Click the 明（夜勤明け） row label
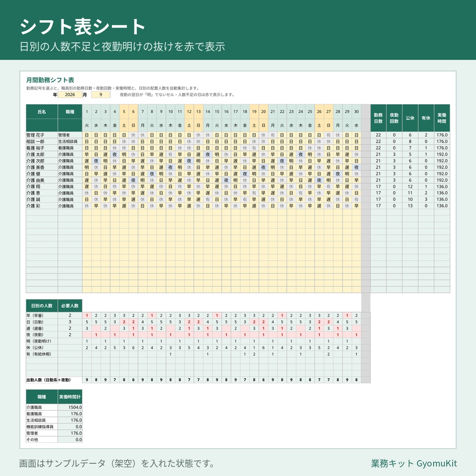The width and height of the screenshot is (476, 476). point(42,341)
